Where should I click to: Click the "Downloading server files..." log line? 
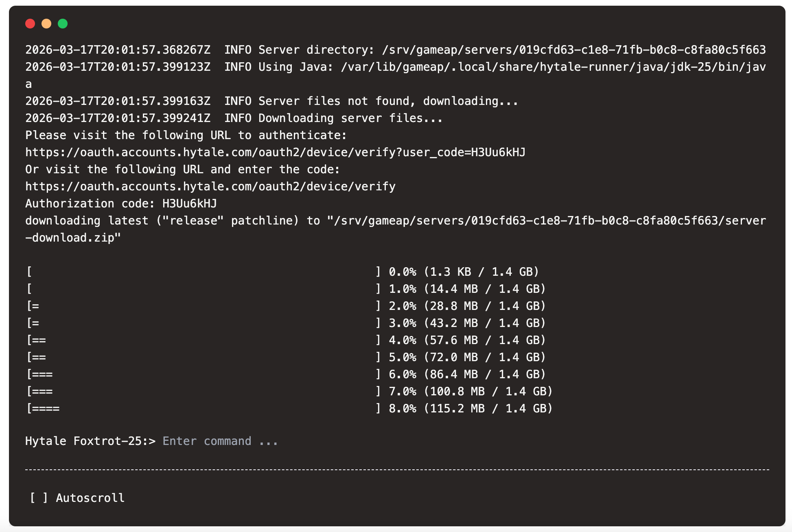(234, 118)
